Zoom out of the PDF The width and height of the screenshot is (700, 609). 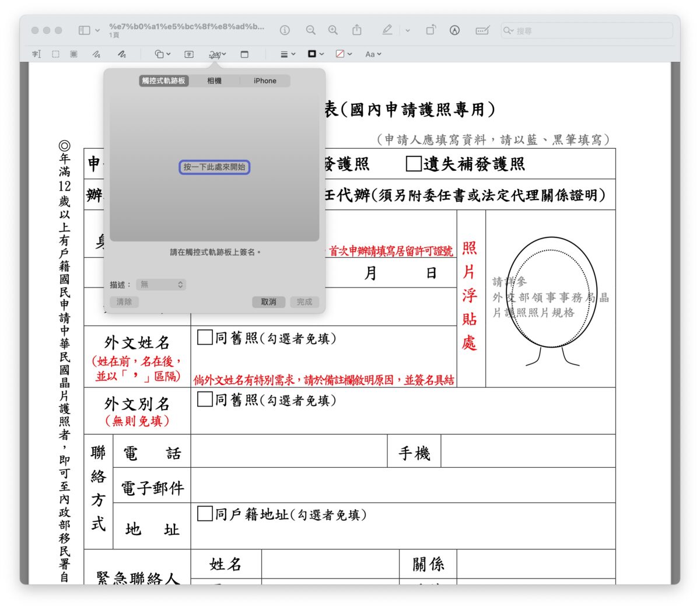[x=311, y=30]
